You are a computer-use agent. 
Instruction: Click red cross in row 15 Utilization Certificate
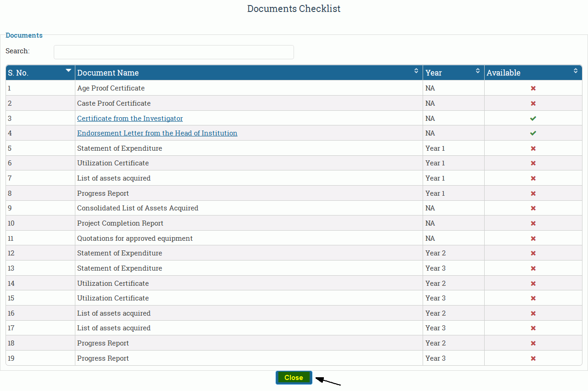click(x=533, y=298)
